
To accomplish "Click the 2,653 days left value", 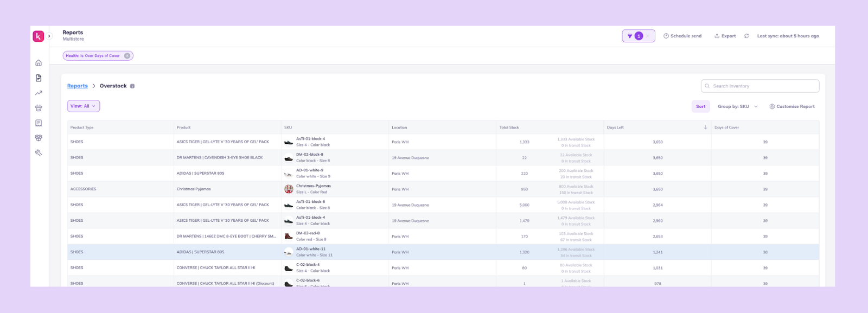I will (658, 237).
